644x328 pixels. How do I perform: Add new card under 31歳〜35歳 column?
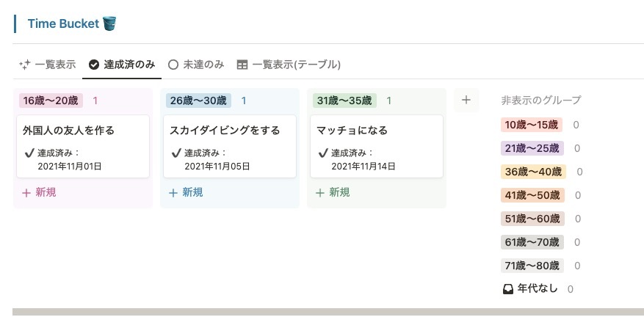[x=333, y=192]
